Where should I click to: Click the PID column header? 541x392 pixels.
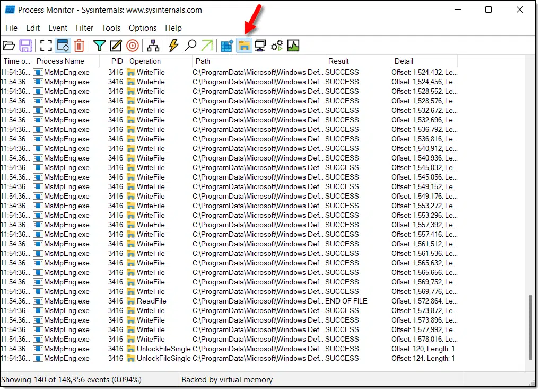point(113,61)
